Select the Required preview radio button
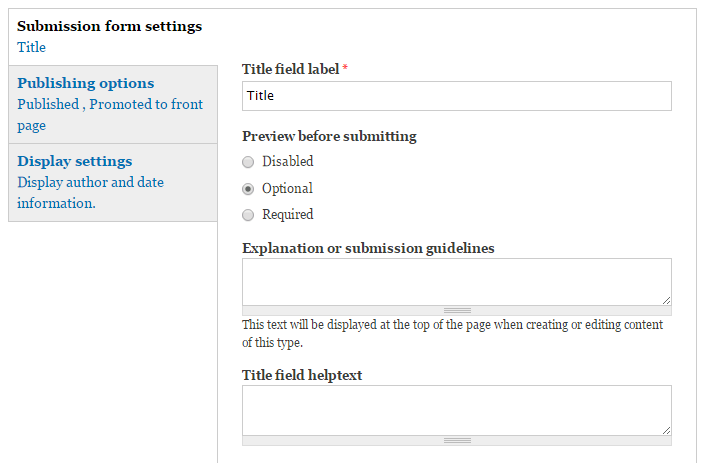 click(x=248, y=215)
